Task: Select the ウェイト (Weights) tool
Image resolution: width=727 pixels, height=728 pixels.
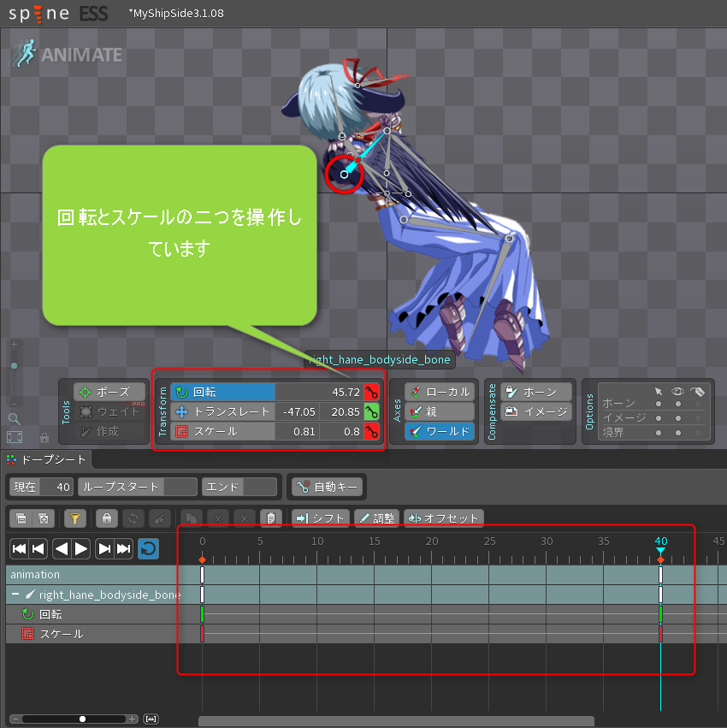Action: point(109,411)
